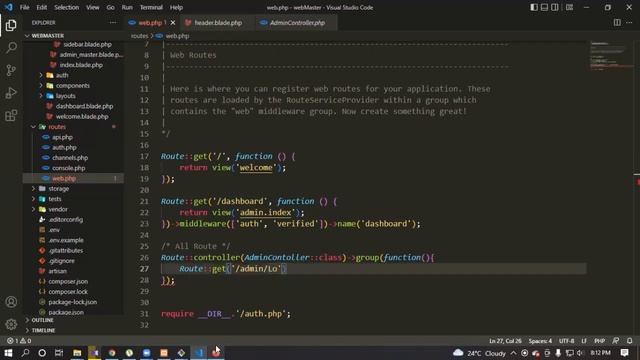Open the Run menu
Viewport: 640px width, 360px height.
tap(127, 7)
